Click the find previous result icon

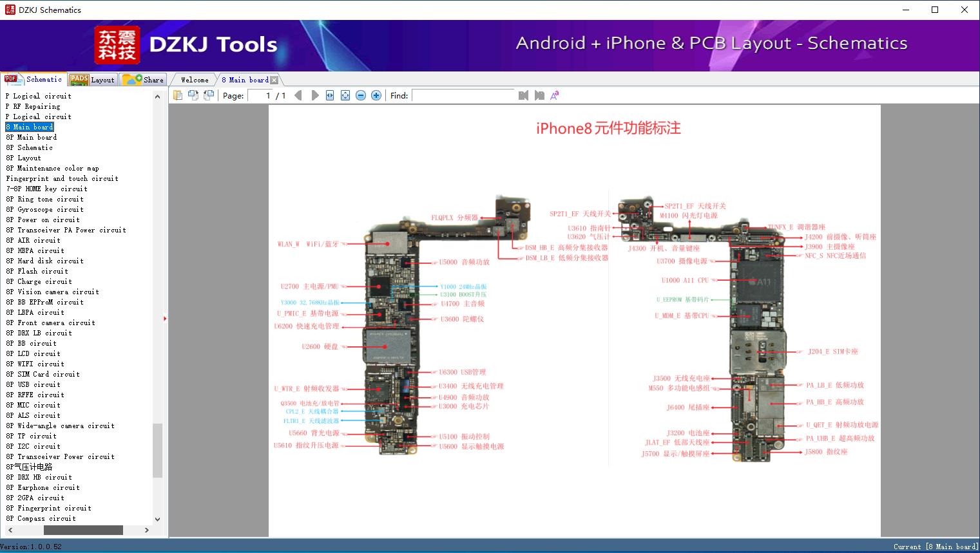tap(523, 95)
